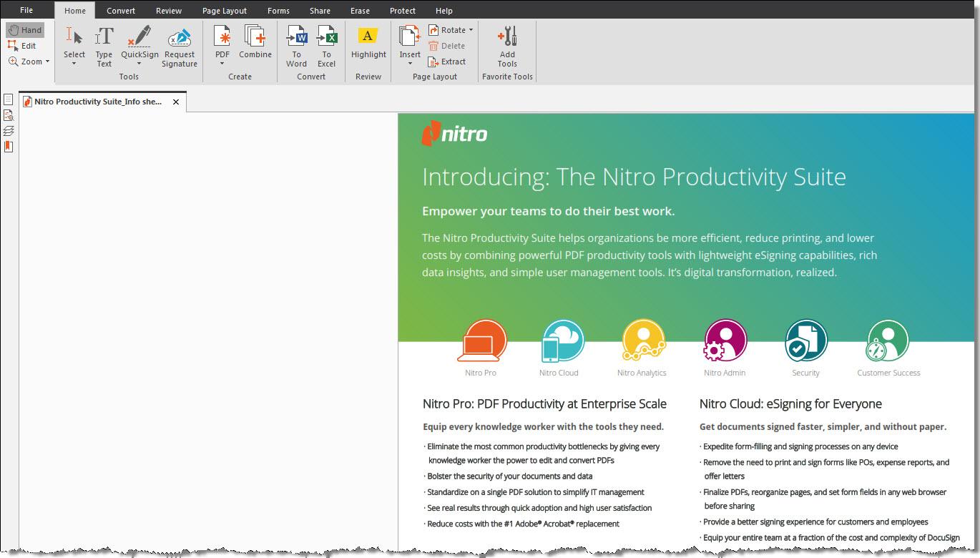The width and height of the screenshot is (980, 558).
Task: Pick the Type Text tool
Action: [x=104, y=46]
